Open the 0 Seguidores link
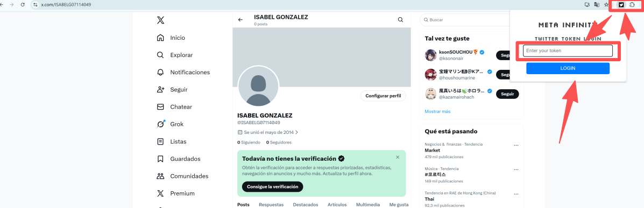The image size is (644, 208). [x=279, y=142]
